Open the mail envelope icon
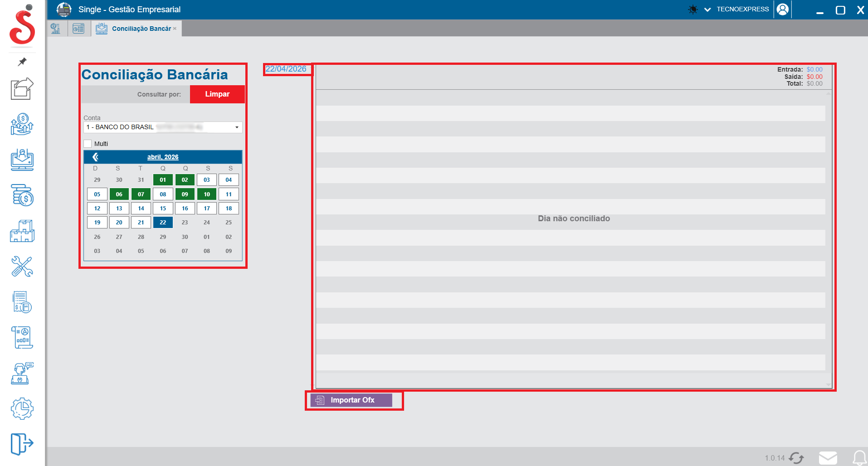Screen dimensions: 868x466 click(x=828, y=458)
